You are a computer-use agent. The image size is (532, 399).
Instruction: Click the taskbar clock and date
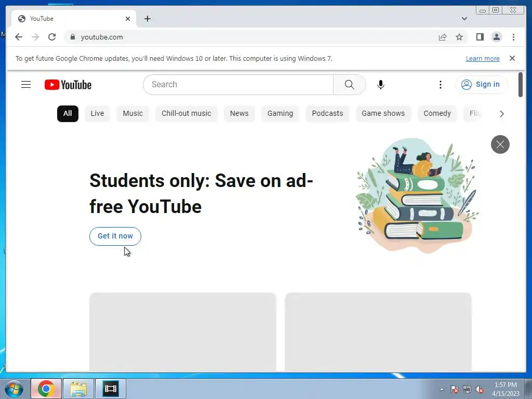(506, 389)
